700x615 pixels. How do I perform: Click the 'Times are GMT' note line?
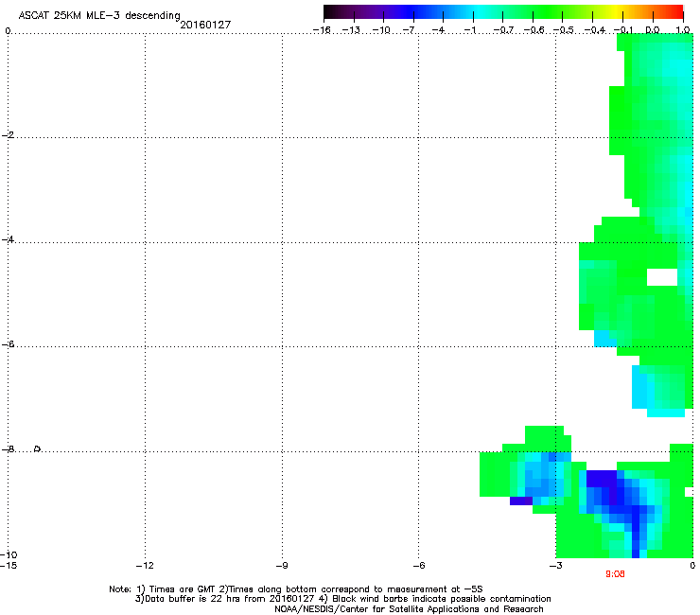295,589
